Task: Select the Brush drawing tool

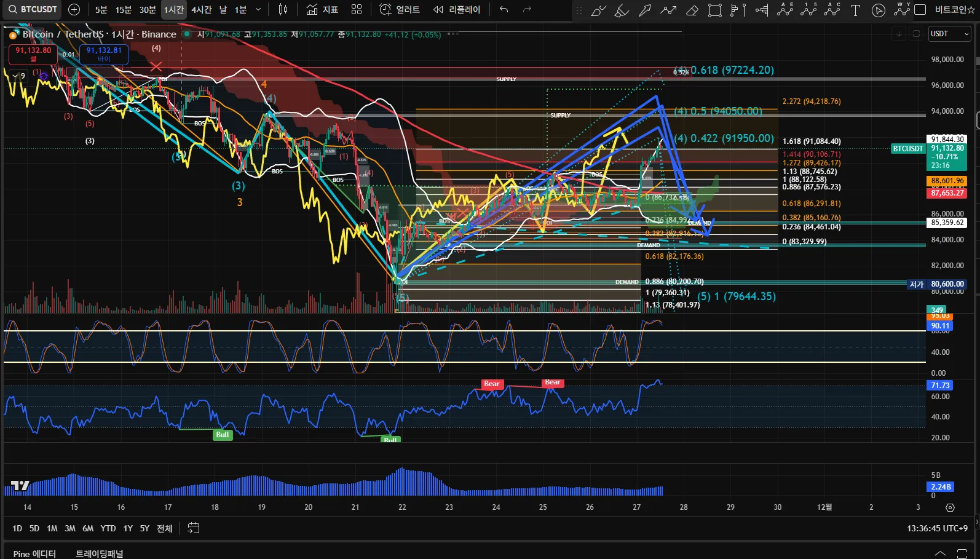Action: click(598, 10)
